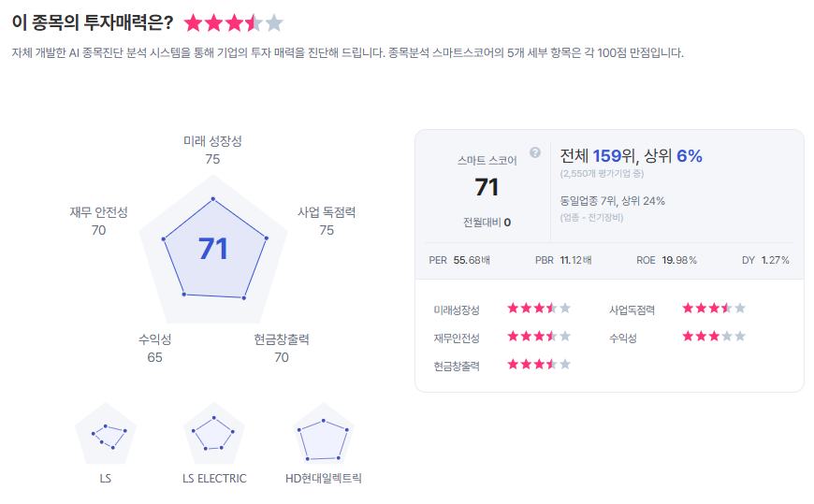Viewport: 814px width, 504px height.
Task: Click the 전체 159위, 상위 6% ranking text
Action: pos(631,156)
